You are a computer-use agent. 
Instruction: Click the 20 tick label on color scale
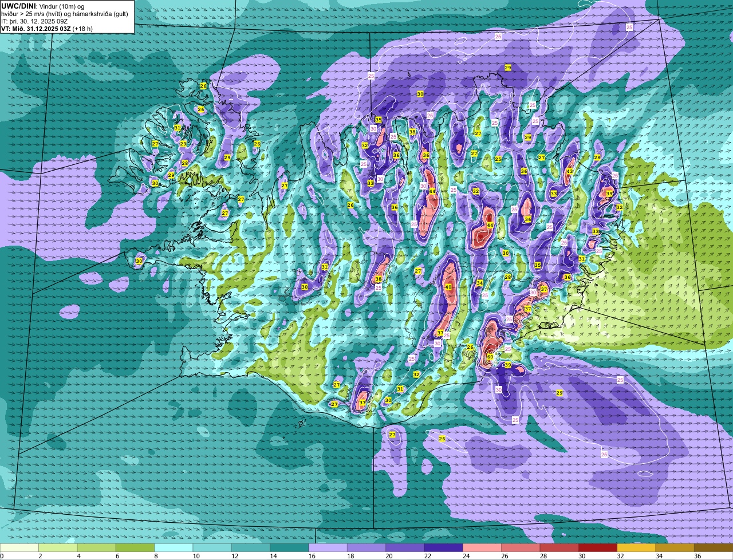click(389, 555)
